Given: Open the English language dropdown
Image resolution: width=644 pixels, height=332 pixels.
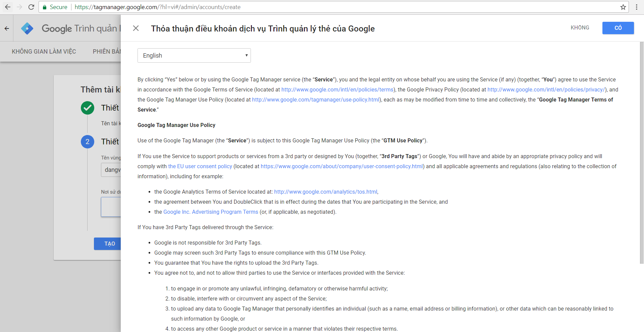Looking at the screenshot, I should click(194, 56).
